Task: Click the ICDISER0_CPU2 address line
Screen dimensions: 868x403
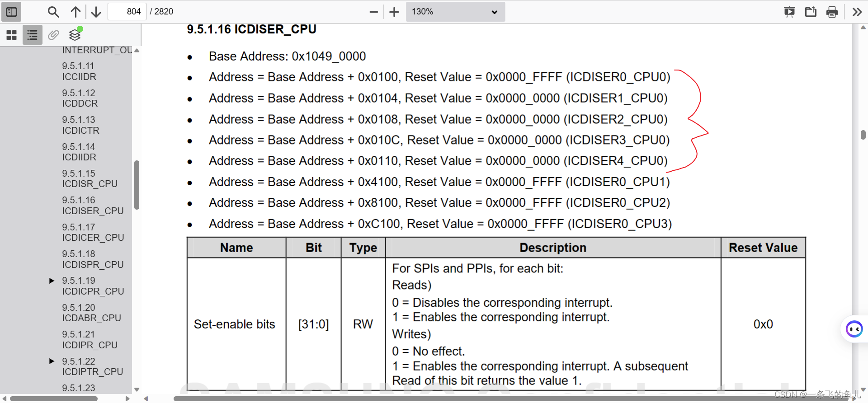Action: (x=439, y=203)
